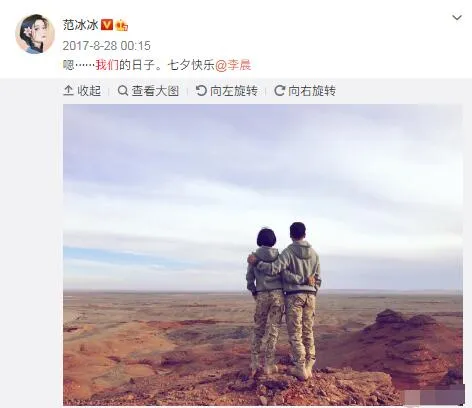Open the 范冰冰 username link
The image size is (472, 408).
[x=80, y=25]
